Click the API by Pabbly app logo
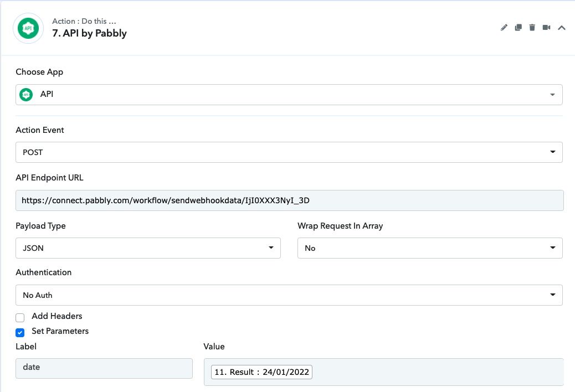 click(x=28, y=28)
